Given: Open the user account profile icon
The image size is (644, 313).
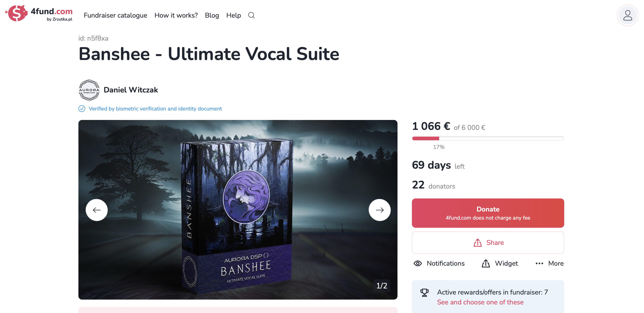Looking at the screenshot, I should click(628, 15).
